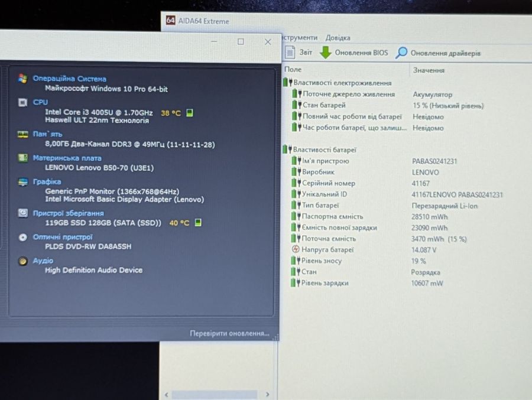The height and width of the screenshot is (400, 532).
Task: Click the value 28510 mWh
Action: [x=430, y=217]
